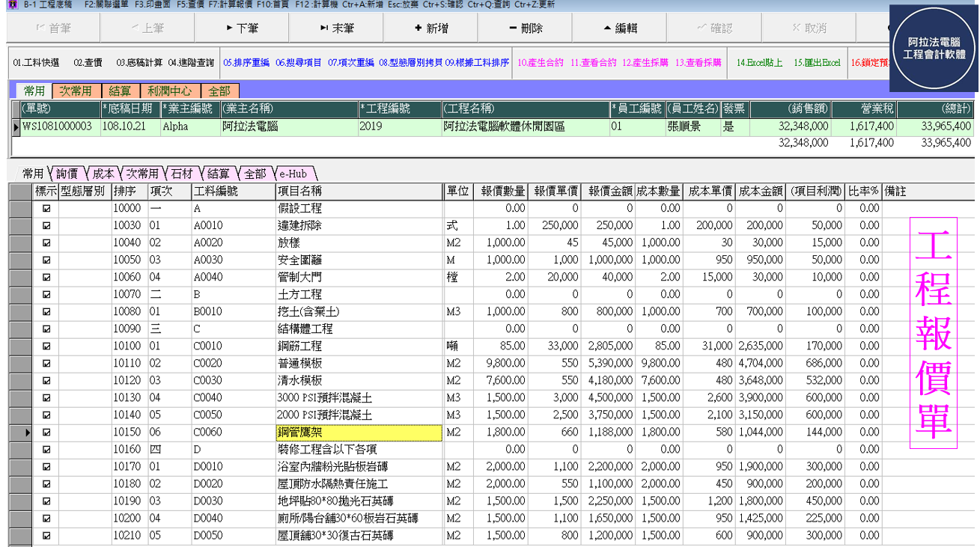Screen dimensions: 980x547
Task: Toggle 標示 checkbox for 鋼筋工程 row
Action: [x=46, y=346]
